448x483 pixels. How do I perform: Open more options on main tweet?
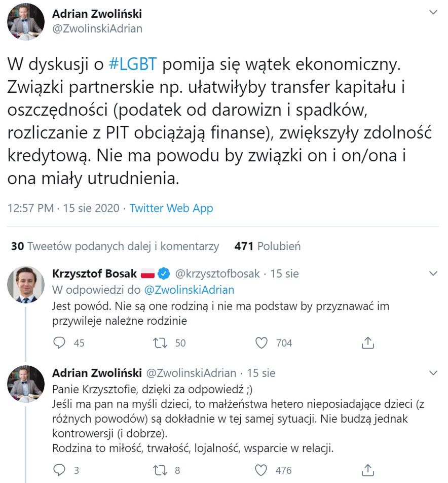[x=433, y=12]
